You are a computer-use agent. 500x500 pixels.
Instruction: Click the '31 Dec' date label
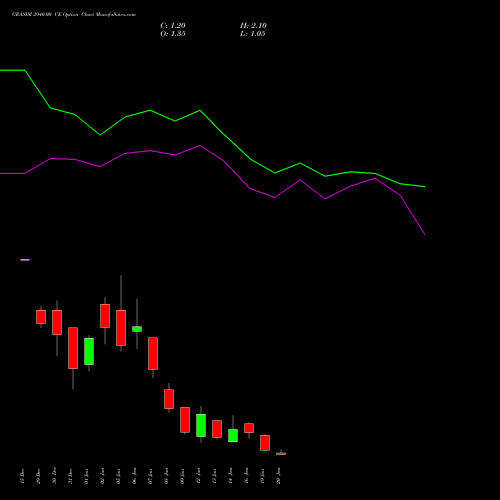[70, 476]
